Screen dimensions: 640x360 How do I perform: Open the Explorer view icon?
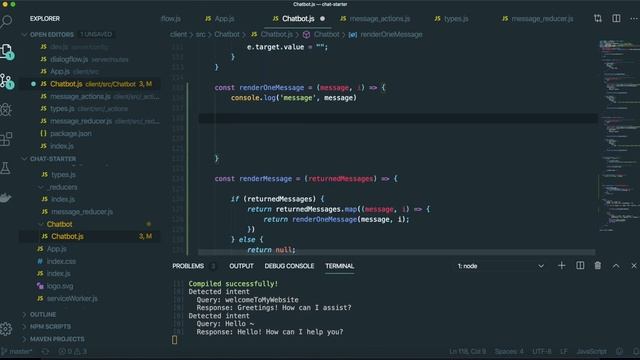(x=7, y=51)
